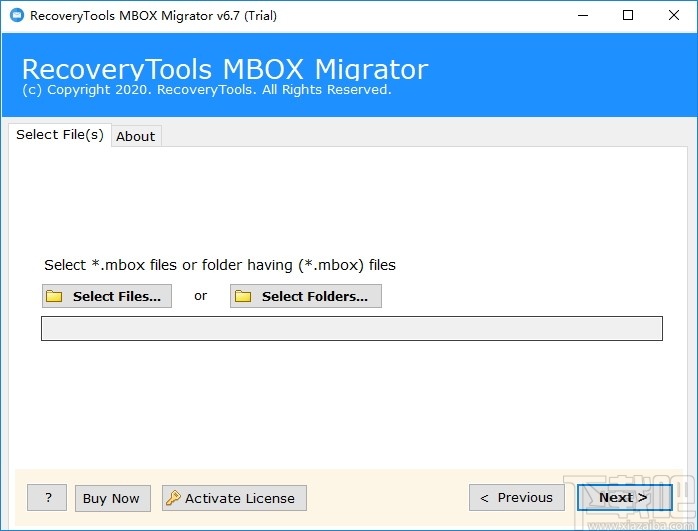This screenshot has width=698, height=531.
Task: Proceed with the Next > button
Action: point(624,498)
